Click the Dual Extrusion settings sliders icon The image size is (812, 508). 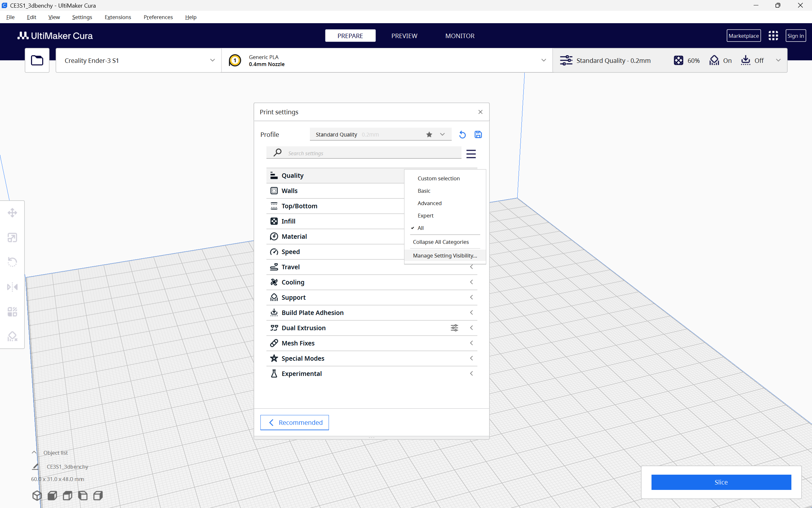[454, 328]
